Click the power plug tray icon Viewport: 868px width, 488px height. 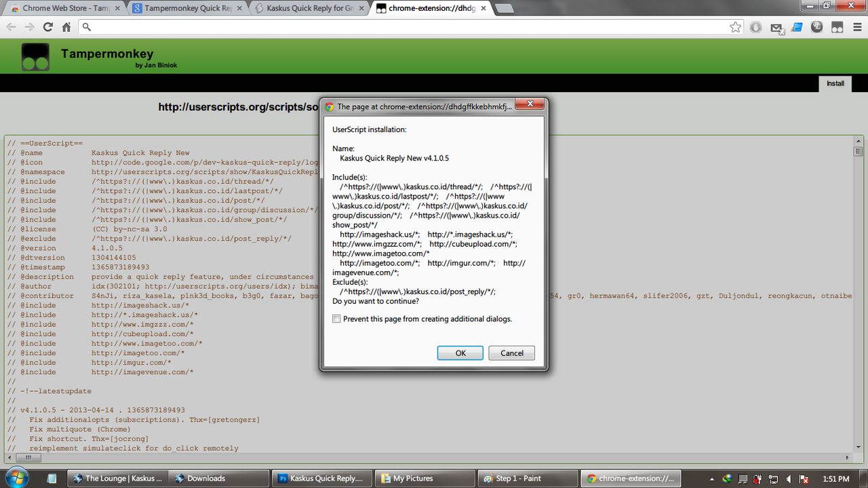coord(758,479)
